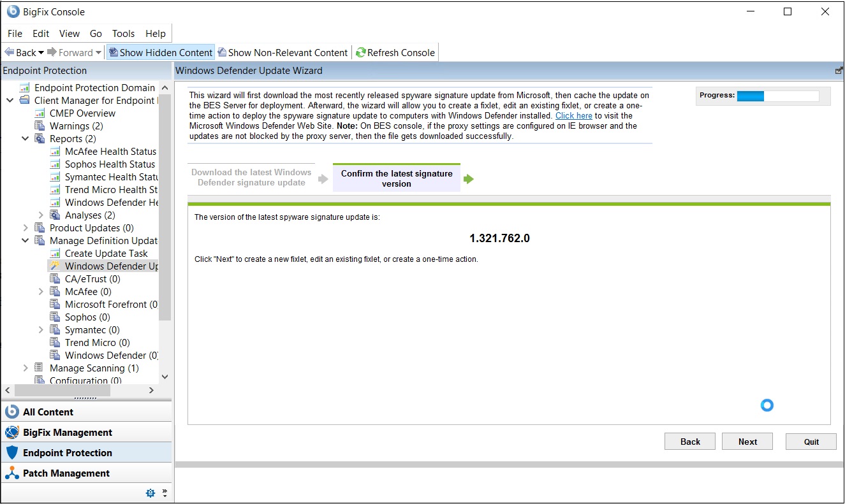845x504 pixels.
Task: Open the Edit menu
Action: [x=41, y=34]
